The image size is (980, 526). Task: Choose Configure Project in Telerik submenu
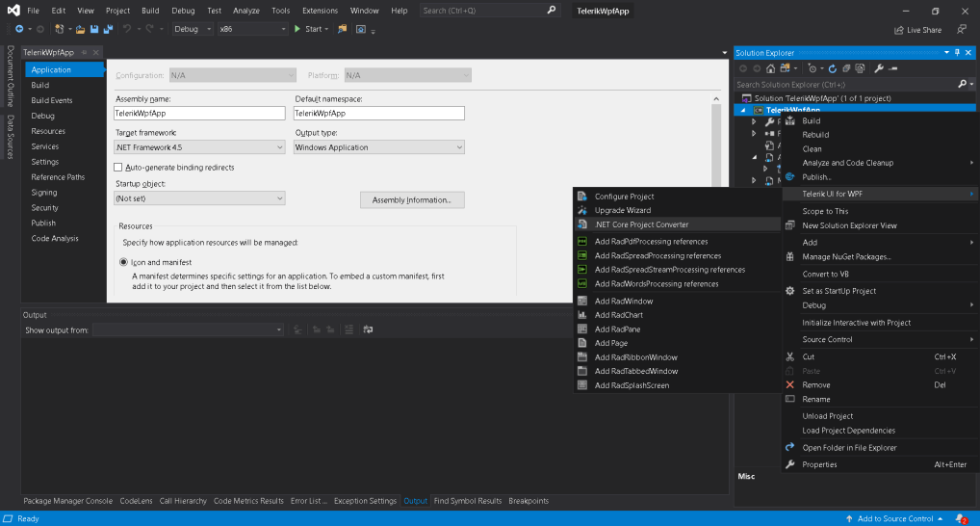tap(678, 197)
